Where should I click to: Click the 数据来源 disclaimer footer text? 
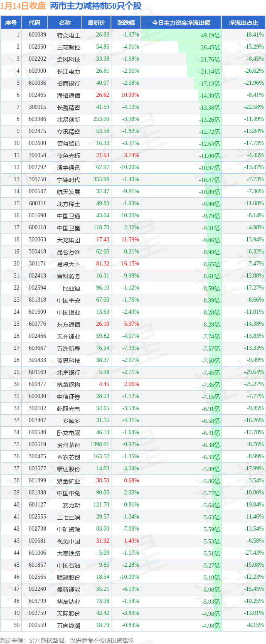click(x=67, y=640)
